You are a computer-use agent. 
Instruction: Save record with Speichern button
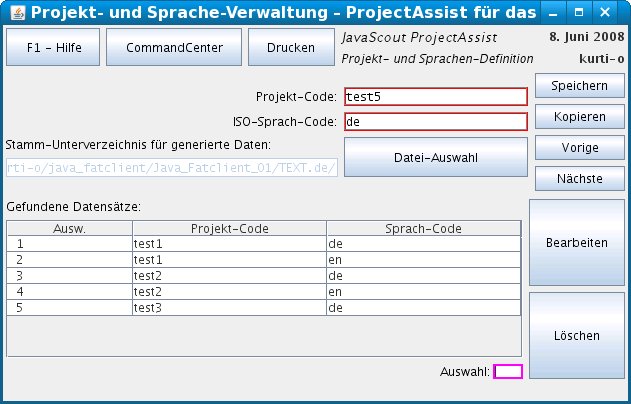(x=579, y=86)
